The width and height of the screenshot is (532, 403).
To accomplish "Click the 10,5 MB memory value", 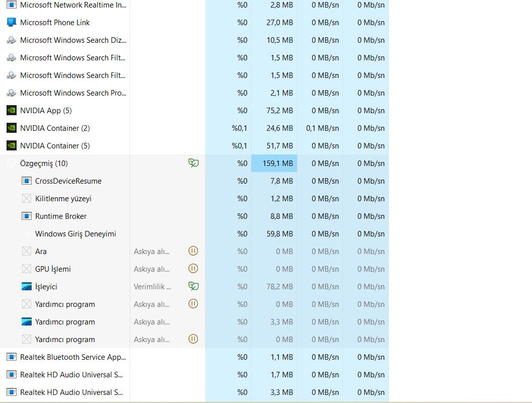I will (x=280, y=40).
